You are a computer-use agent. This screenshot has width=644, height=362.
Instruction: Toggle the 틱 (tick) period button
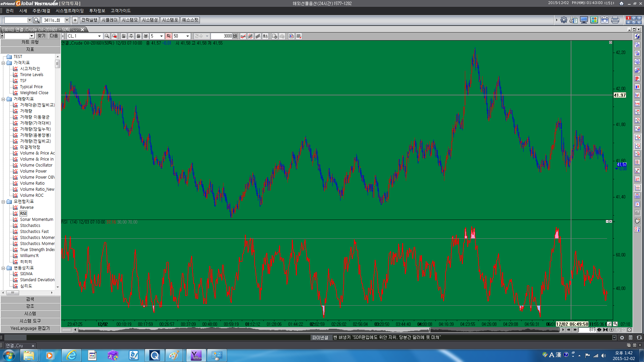click(x=168, y=36)
